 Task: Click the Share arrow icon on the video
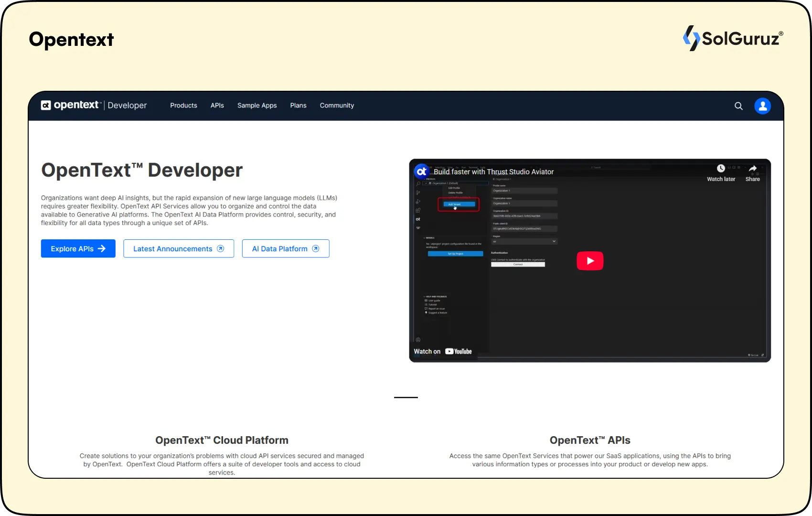[753, 169]
